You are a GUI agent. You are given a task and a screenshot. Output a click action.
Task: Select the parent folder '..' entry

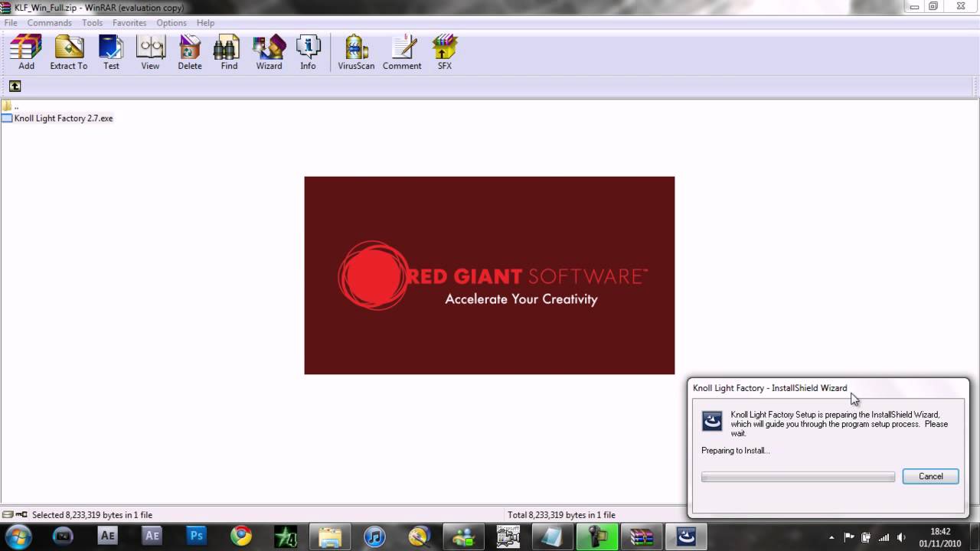coord(10,106)
